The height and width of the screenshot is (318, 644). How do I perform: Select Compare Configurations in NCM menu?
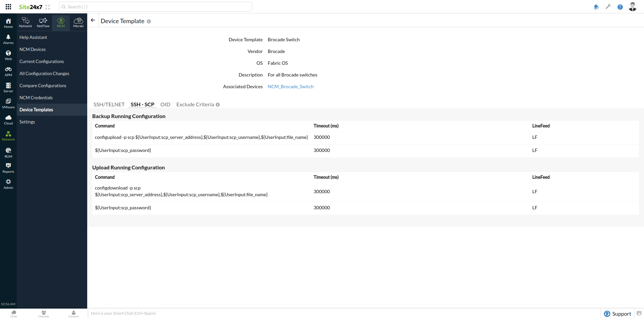[x=43, y=86]
